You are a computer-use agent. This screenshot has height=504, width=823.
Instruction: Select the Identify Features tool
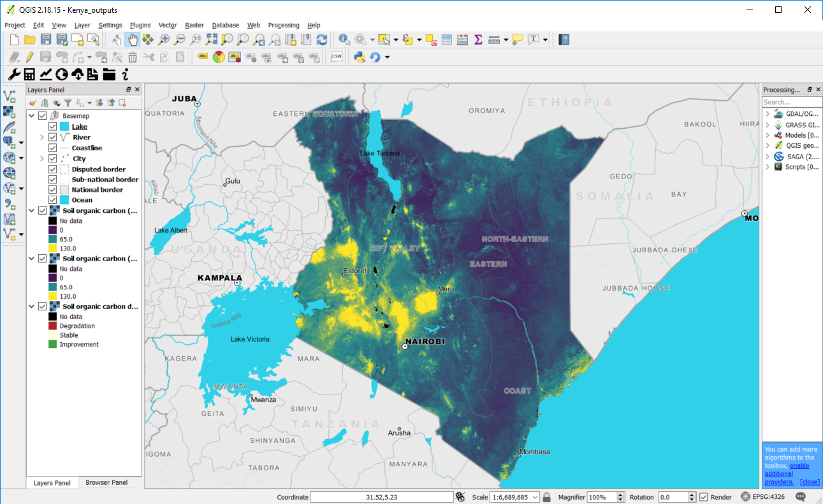point(344,40)
